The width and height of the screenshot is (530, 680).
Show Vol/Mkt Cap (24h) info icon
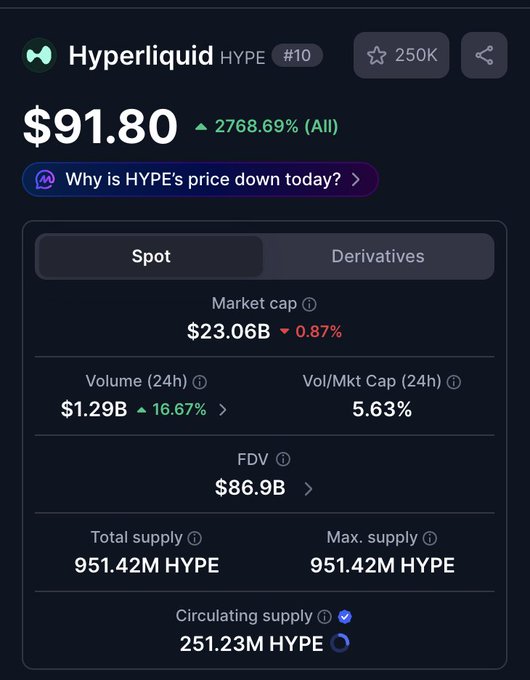tap(454, 382)
